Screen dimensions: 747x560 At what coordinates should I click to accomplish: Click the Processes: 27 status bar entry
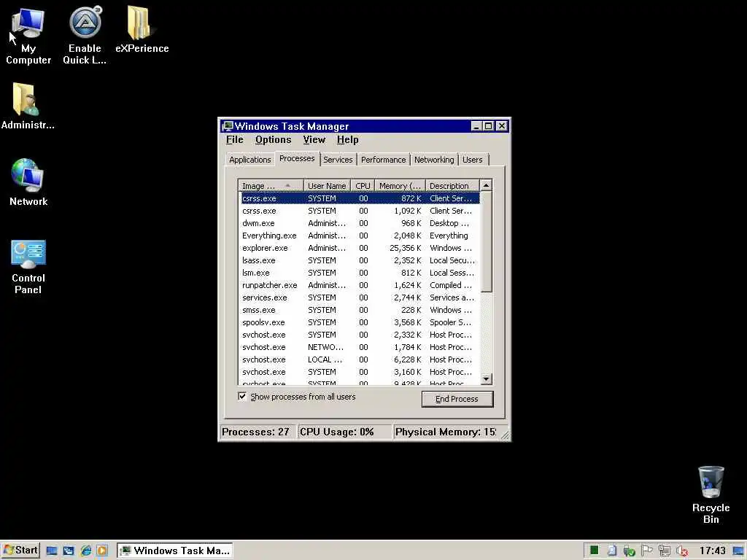(x=258, y=432)
